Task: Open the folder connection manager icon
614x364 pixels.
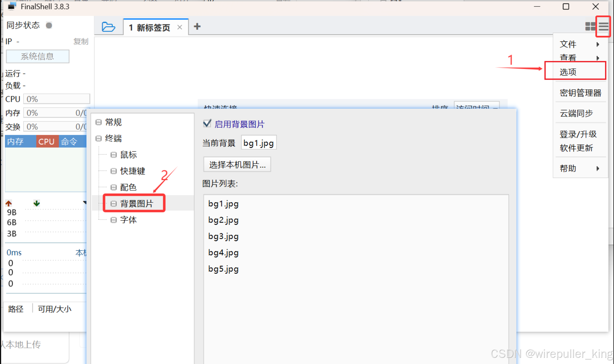Action: [108, 27]
